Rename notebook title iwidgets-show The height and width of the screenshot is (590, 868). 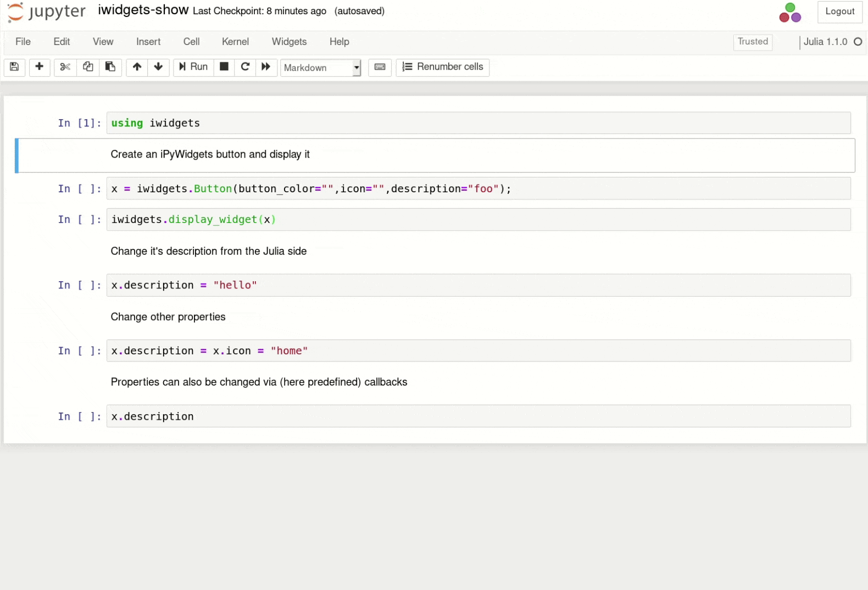coord(143,10)
